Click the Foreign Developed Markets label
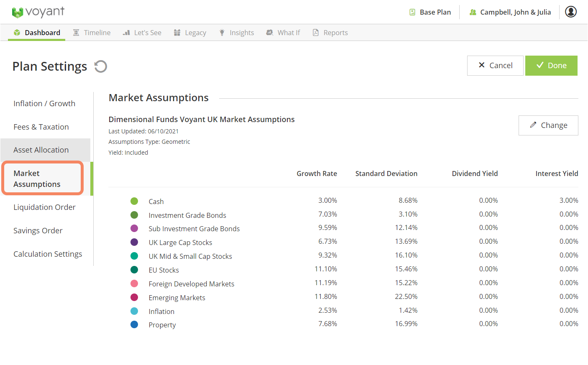The image size is (588, 365). click(191, 284)
